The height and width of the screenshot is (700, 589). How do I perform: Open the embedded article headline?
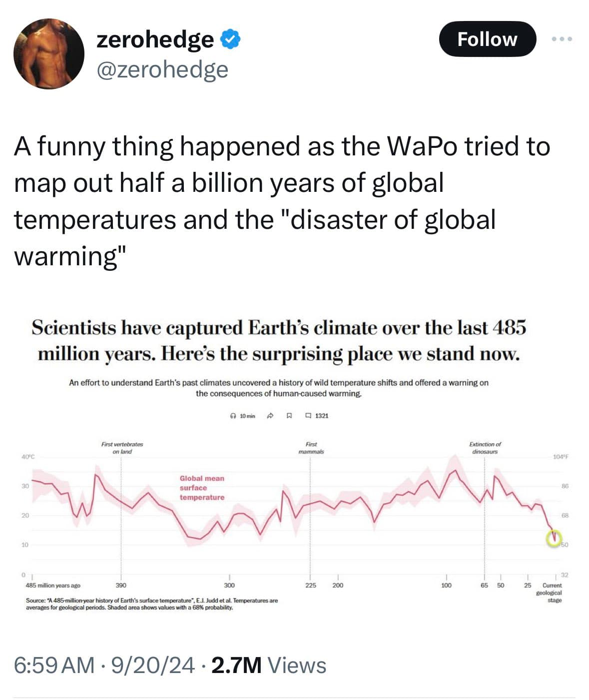[279, 341]
